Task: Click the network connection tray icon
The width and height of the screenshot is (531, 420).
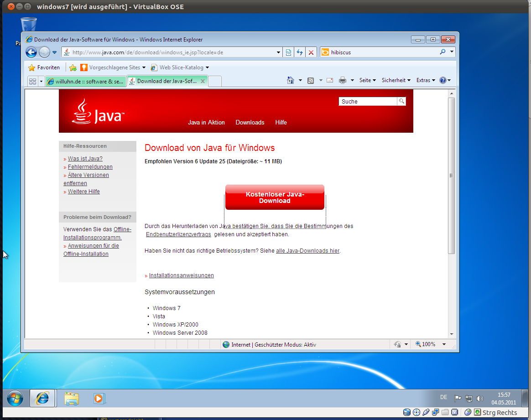Action: point(469,399)
